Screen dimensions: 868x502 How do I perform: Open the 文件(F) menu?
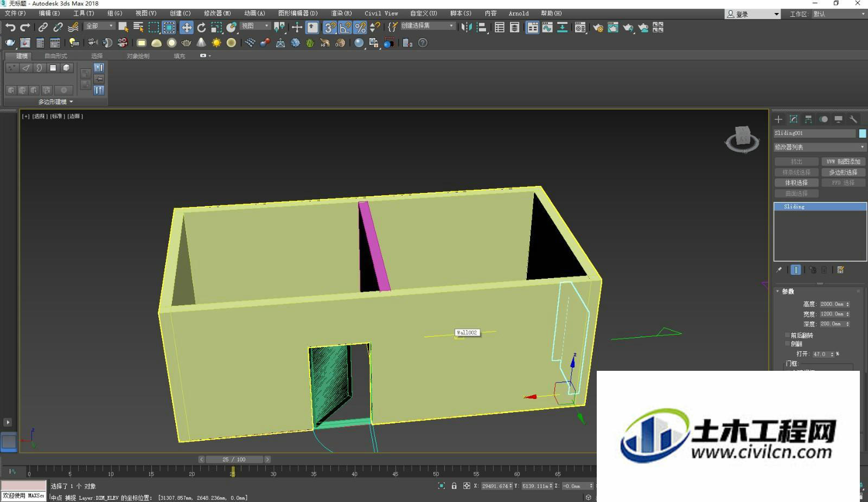15,14
